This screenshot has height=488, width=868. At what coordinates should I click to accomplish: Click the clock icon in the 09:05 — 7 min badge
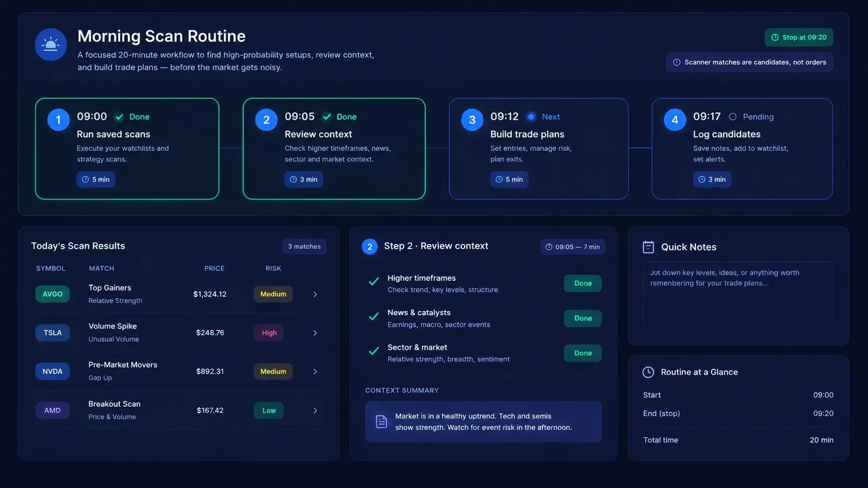coord(549,247)
